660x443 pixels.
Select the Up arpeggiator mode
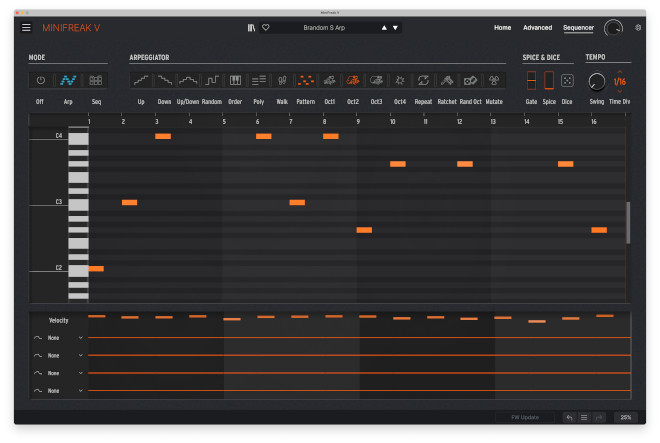141,80
